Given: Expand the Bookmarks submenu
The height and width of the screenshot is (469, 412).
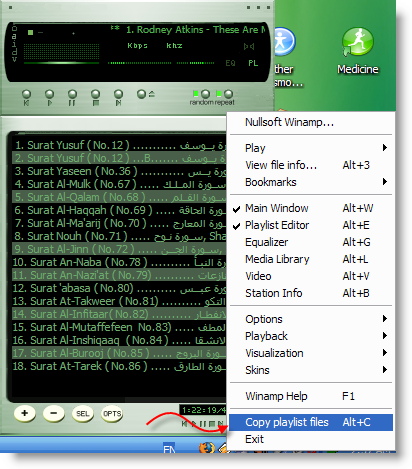Looking at the screenshot, I should [x=311, y=182].
